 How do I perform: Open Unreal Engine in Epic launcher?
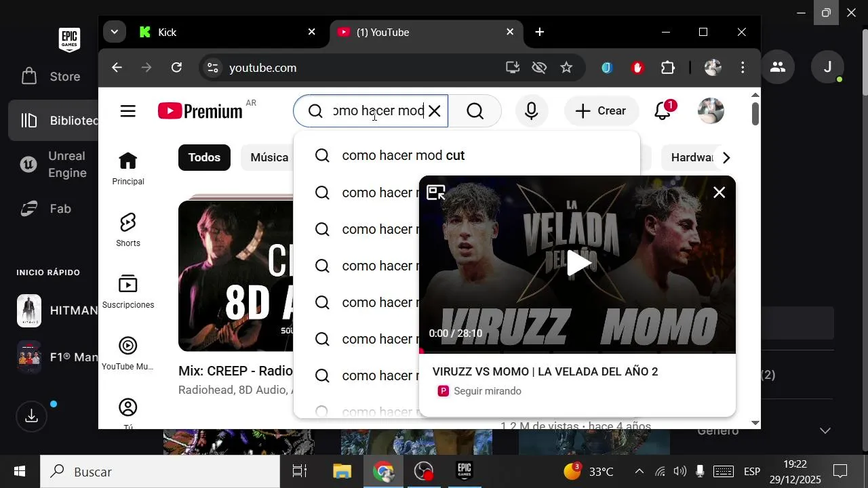tap(54, 165)
